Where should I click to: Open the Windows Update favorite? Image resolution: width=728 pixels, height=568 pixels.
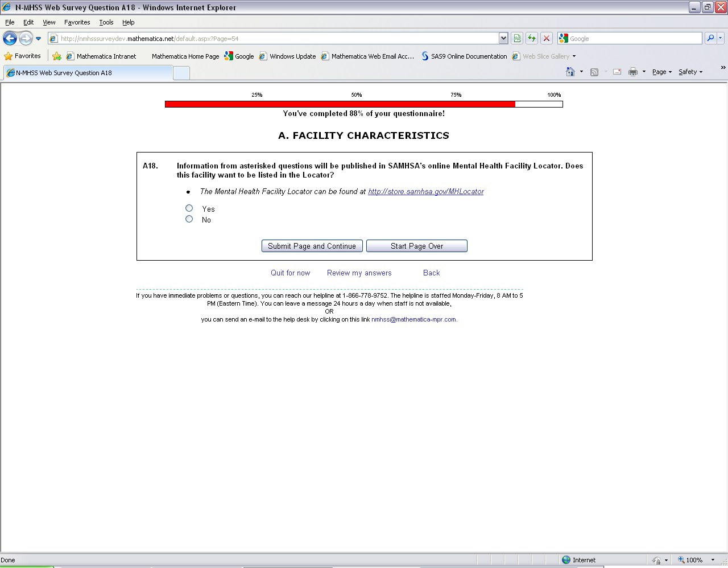pyautogui.click(x=287, y=56)
